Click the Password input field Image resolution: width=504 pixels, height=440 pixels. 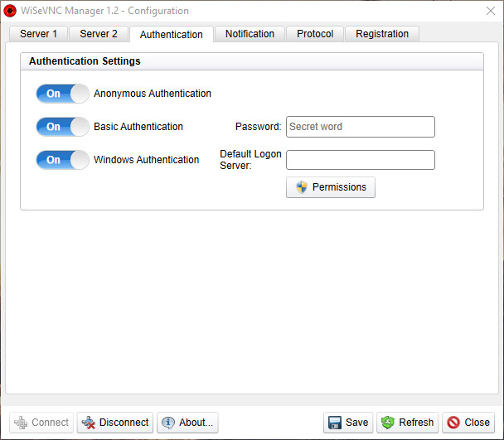point(361,127)
